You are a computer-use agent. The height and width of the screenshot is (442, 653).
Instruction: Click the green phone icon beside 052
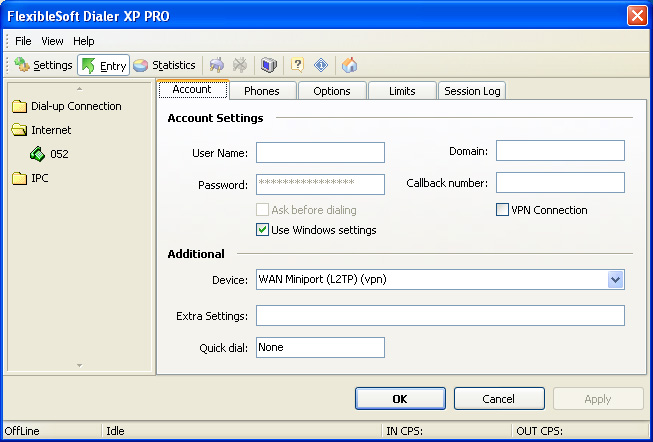point(37,154)
